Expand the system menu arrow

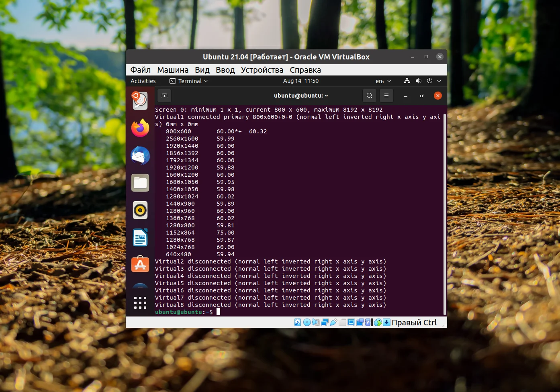click(x=439, y=81)
